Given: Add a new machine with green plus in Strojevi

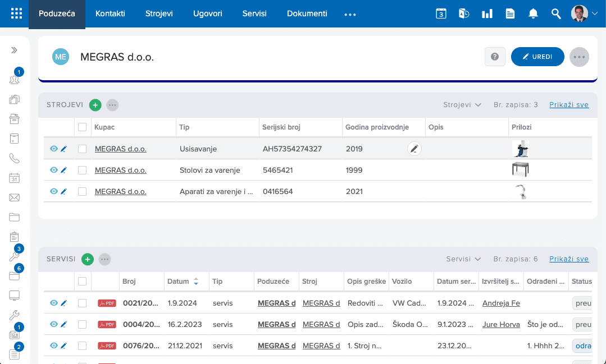Looking at the screenshot, I should (95, 105).
